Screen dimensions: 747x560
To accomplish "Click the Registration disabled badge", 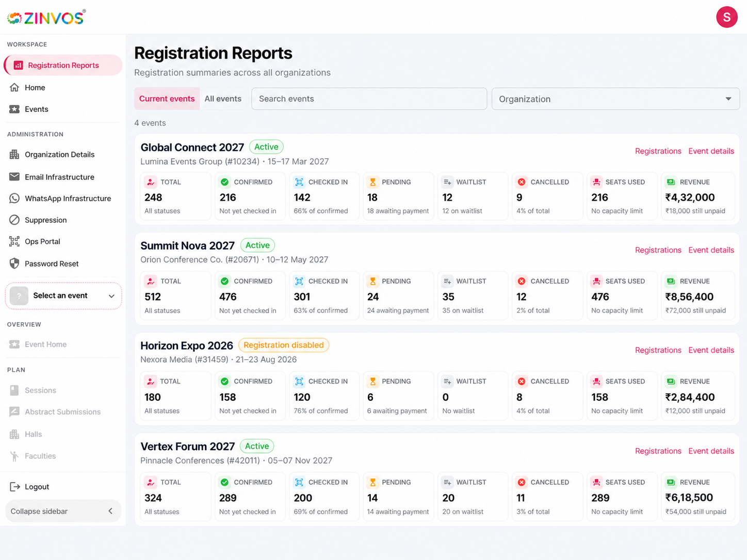I will (x=284, y=345).
